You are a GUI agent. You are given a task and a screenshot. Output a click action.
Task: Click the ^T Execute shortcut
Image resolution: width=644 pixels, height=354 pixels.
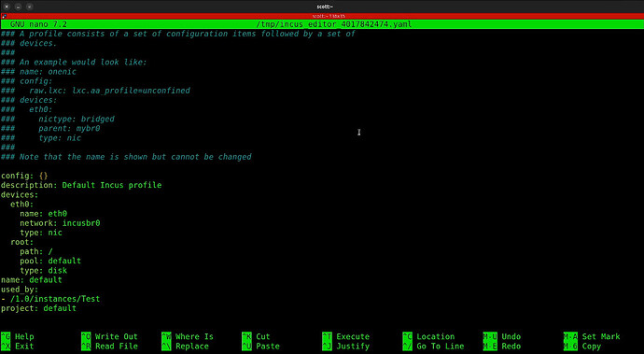346,337
